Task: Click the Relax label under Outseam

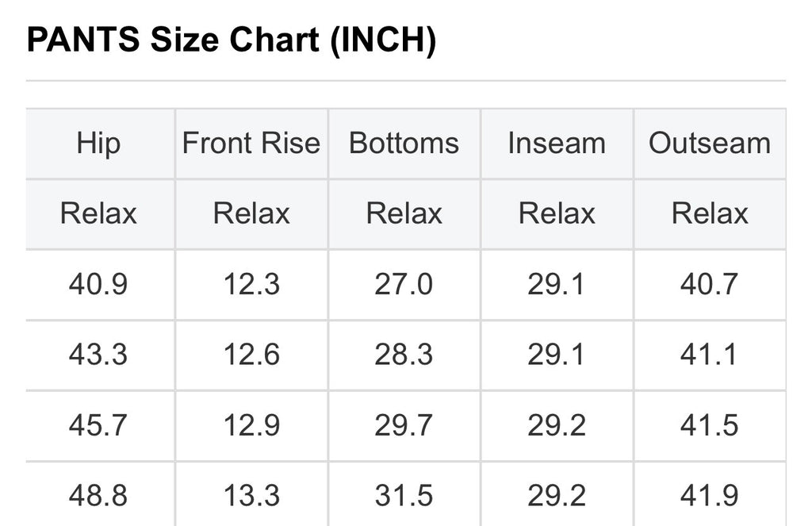Action: [710, 213]
